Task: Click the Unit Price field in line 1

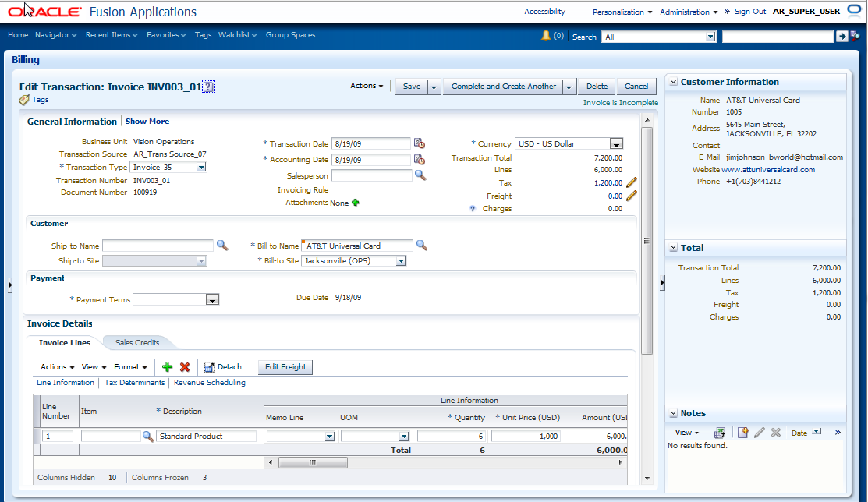Action: coord(526,437)
